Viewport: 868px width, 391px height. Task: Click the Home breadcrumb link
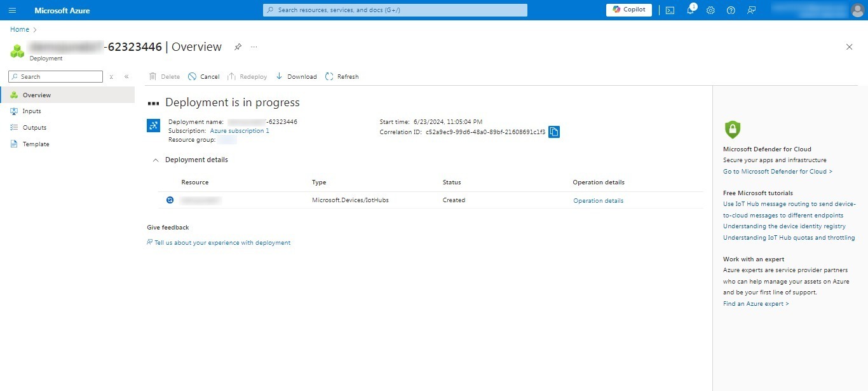click(x=20, y=29)
